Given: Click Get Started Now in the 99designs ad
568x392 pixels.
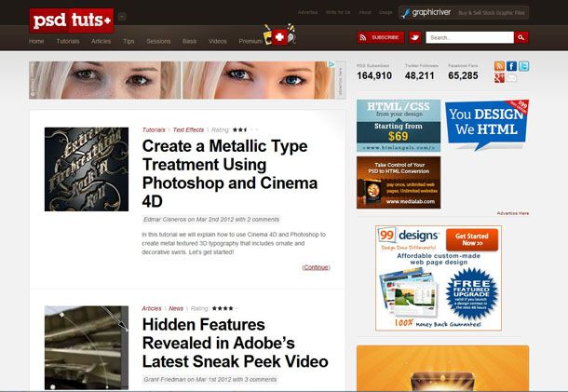Looking at the screenshot, I should click(472, 239).
